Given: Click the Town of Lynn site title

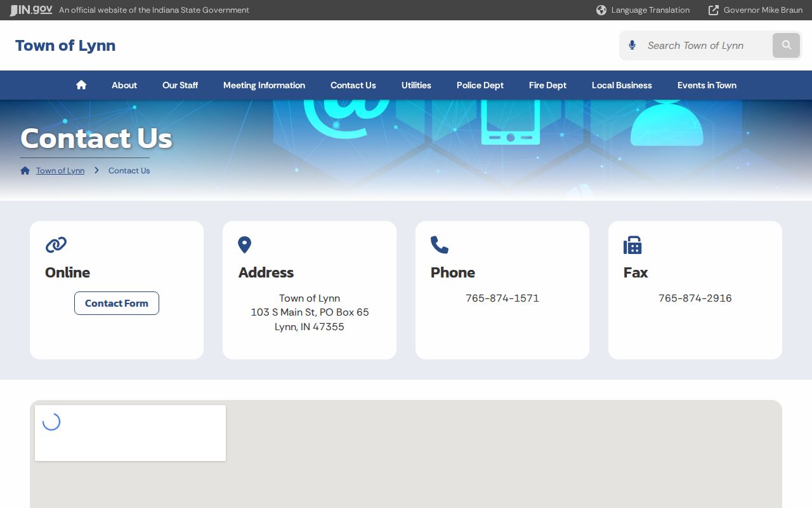Looking at the screenshot, I should coord(65,45).
